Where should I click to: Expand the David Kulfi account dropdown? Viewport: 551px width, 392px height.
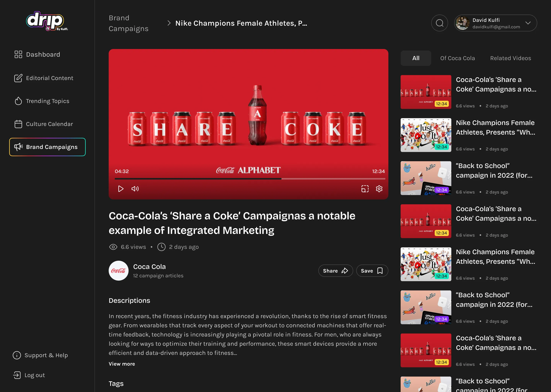click(x=528, y=23)
